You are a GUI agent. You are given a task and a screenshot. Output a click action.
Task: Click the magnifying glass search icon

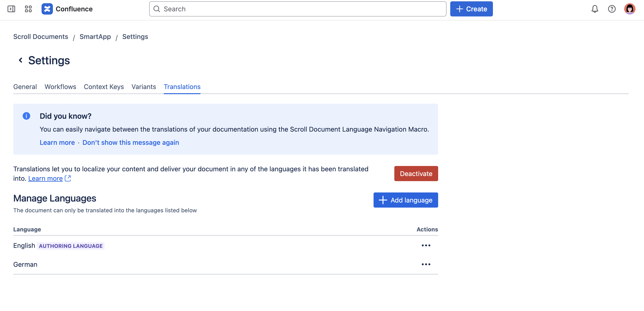[157, 9]
